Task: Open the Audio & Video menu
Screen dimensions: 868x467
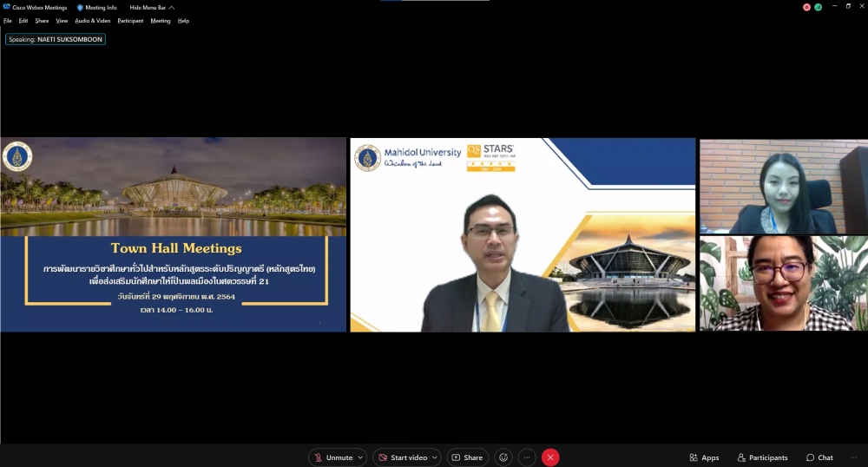Action: [x=92, y=21]
